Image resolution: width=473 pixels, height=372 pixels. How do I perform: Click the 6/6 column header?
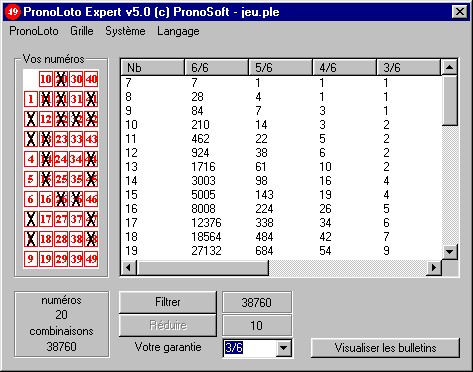point(216,68)
